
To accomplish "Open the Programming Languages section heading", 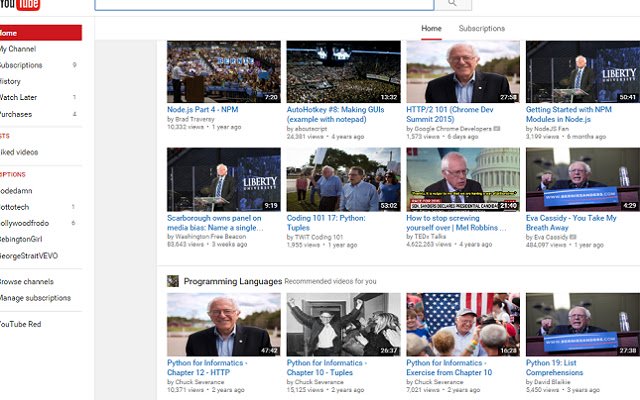I will point(233,281).
